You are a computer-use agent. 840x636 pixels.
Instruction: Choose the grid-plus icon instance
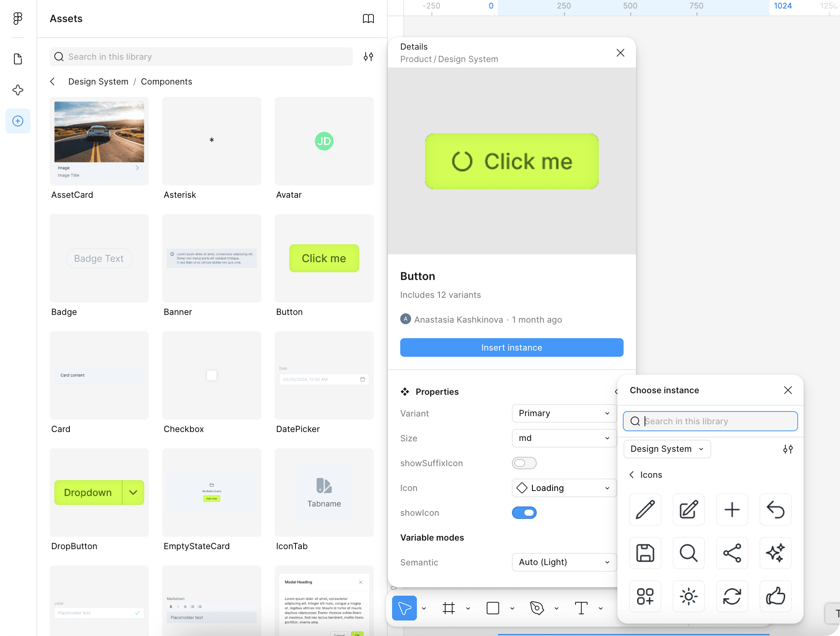tap(645, 596)
